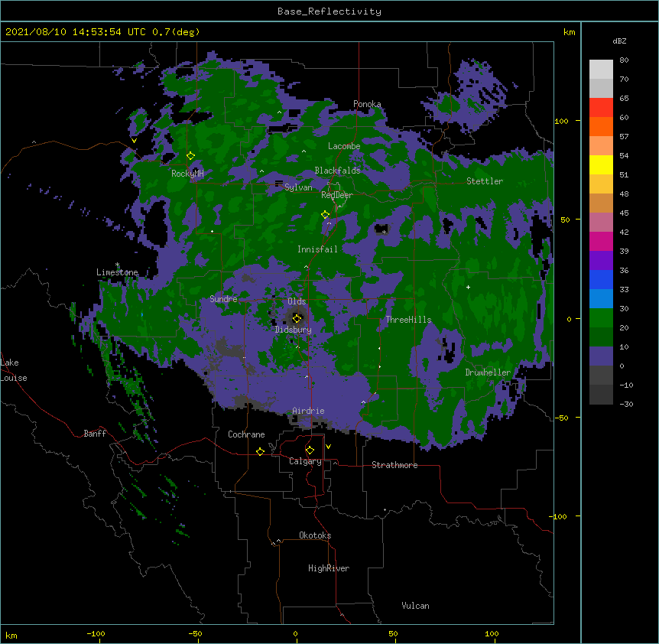The image size is (659, 644).
Task: Select the Strathmore label
Action: pyautogui.click(x=394, y=465)
